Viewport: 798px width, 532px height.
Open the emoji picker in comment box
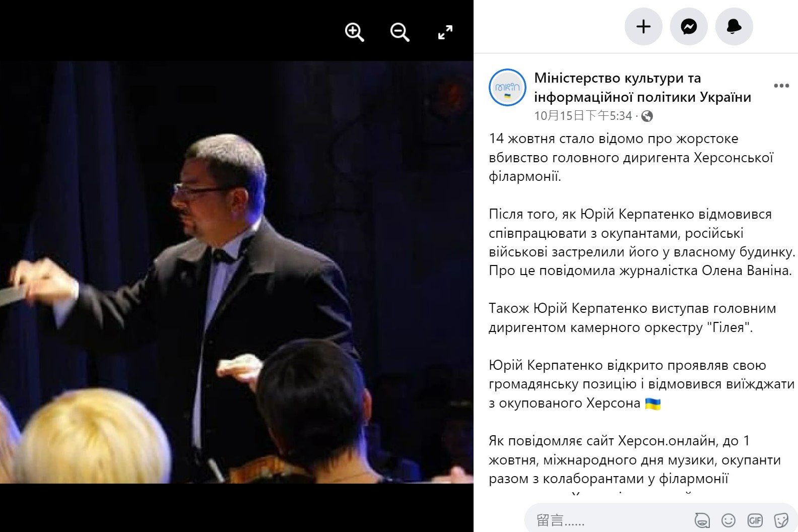[728, 520]
